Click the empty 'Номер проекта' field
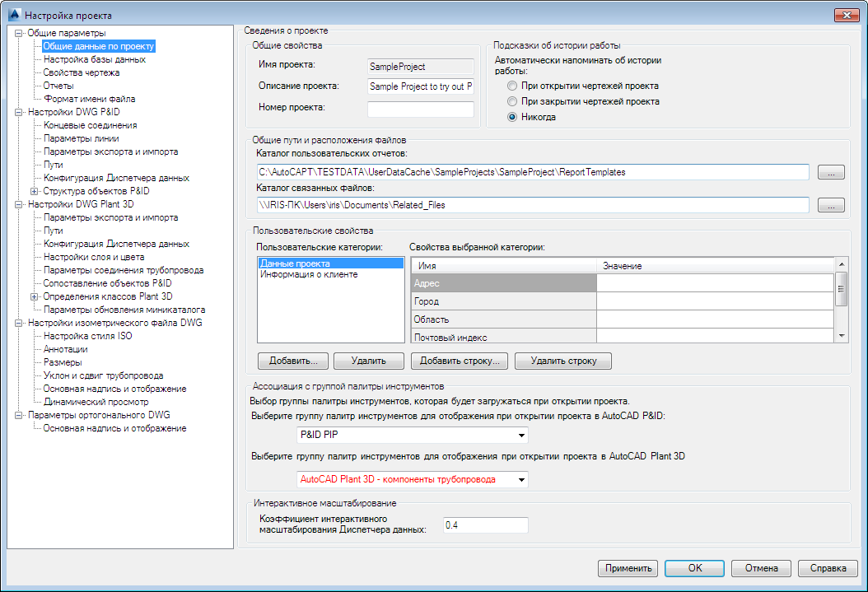This screenshot has width=868, height=592. (421, 109)
